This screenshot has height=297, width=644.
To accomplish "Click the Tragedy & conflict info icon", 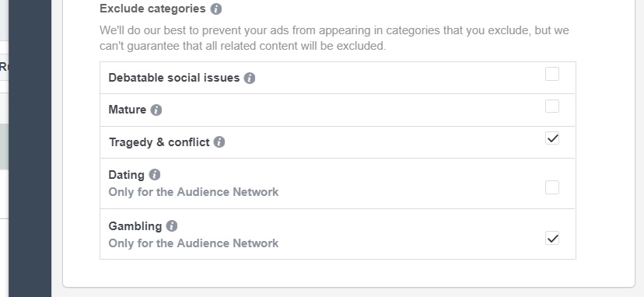I will click(x=219, y=142).
